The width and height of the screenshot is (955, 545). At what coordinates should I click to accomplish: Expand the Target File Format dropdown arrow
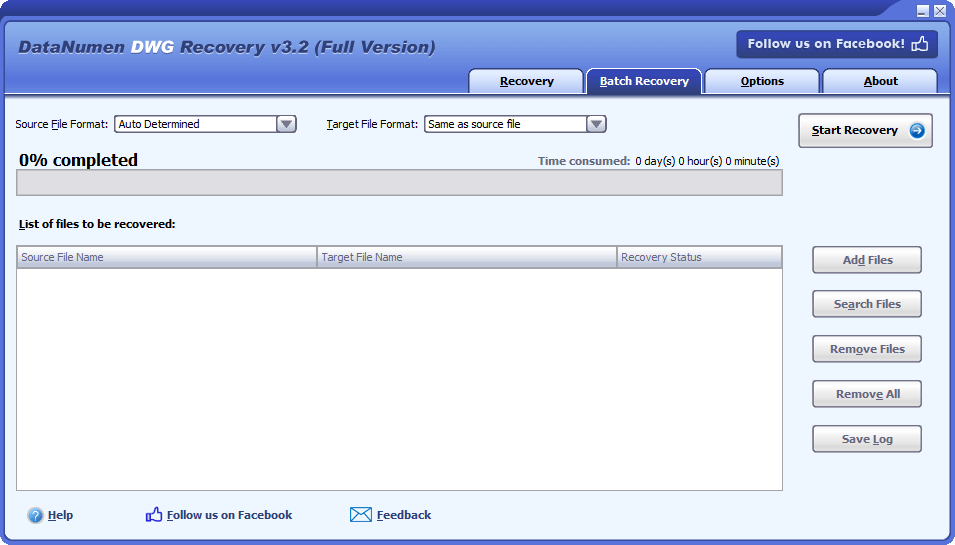[x=596, y=124]
